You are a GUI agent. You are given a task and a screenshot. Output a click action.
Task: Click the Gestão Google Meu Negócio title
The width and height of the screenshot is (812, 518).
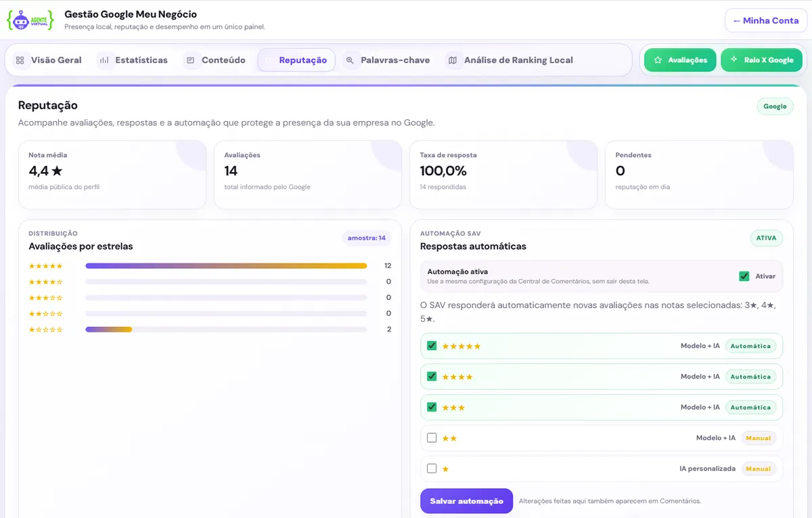131,14
